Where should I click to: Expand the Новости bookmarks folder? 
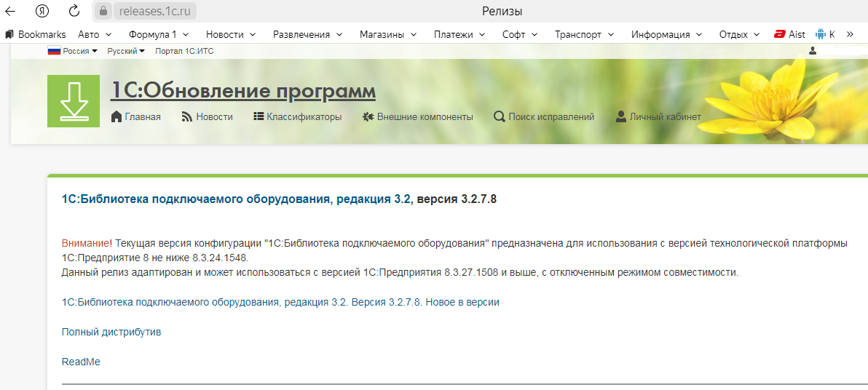[x=231, y=34]
